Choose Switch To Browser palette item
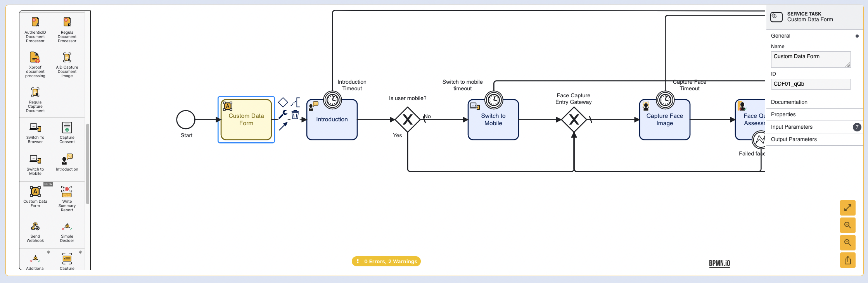The image size is (868, 283). pos(35,133)
